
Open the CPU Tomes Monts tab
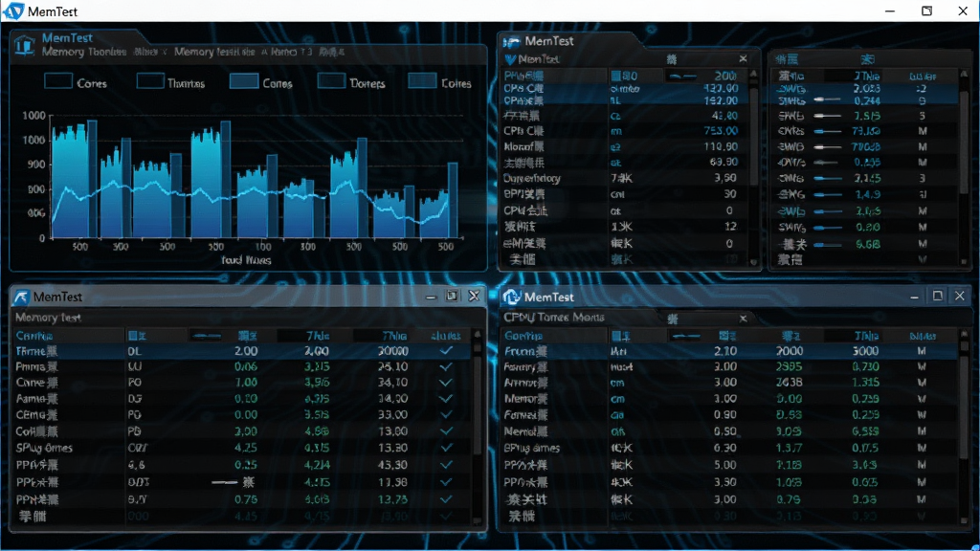(x=554, y=318)
